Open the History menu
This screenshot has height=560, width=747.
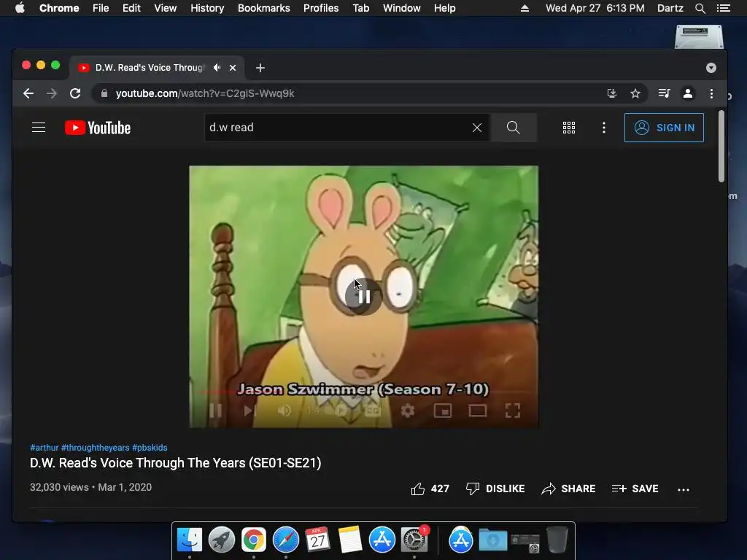207,8
